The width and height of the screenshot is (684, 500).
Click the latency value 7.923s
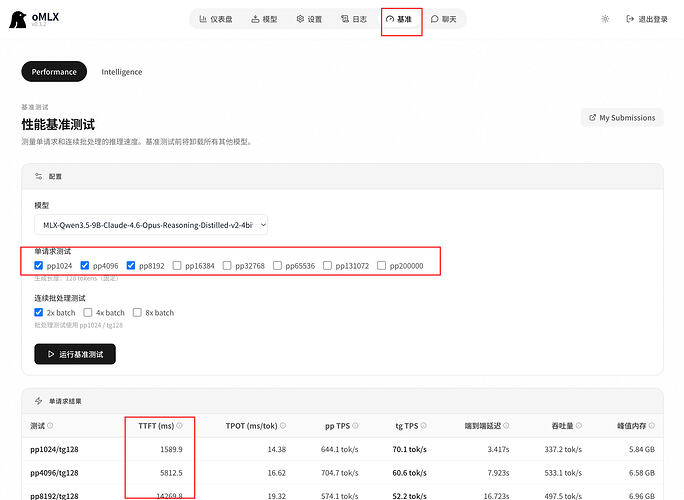point(498,473)
